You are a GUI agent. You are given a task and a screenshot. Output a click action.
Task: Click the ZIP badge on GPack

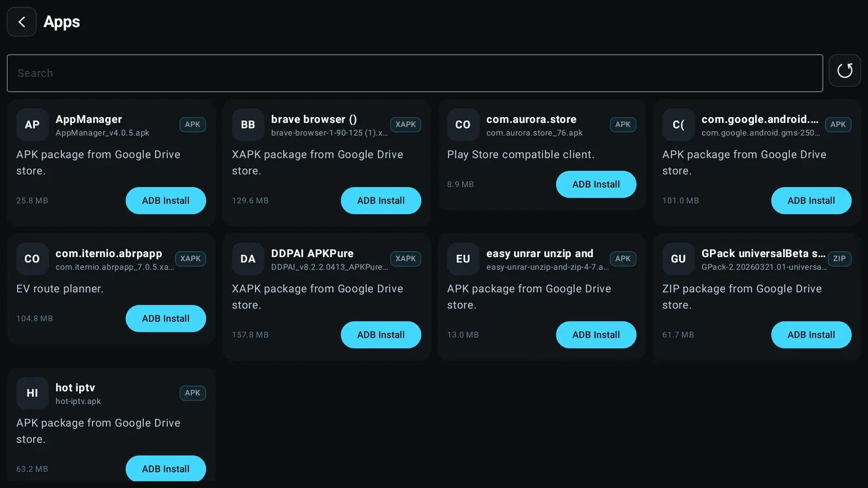839,259
